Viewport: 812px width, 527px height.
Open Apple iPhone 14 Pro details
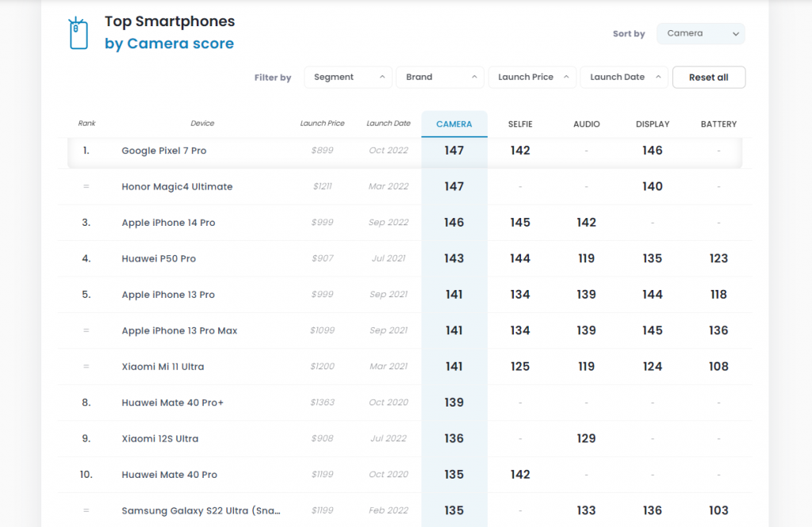(x=168, y=223)
